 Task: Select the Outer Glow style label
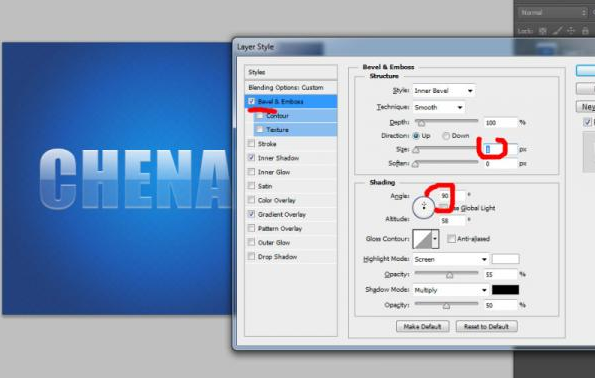[x=274, y=243]
